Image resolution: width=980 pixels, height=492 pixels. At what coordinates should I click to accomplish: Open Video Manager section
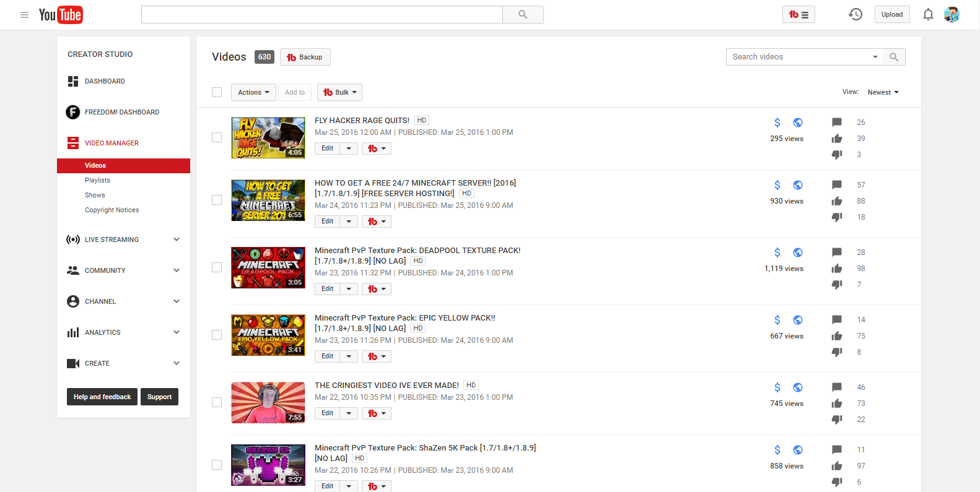click(112, 143)
